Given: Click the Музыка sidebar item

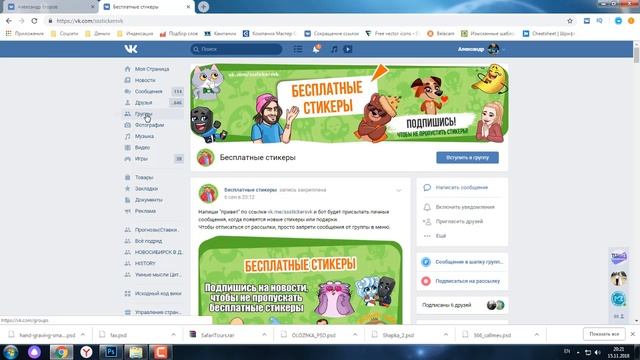Looking at the screenshot, I should pos(144,136).
